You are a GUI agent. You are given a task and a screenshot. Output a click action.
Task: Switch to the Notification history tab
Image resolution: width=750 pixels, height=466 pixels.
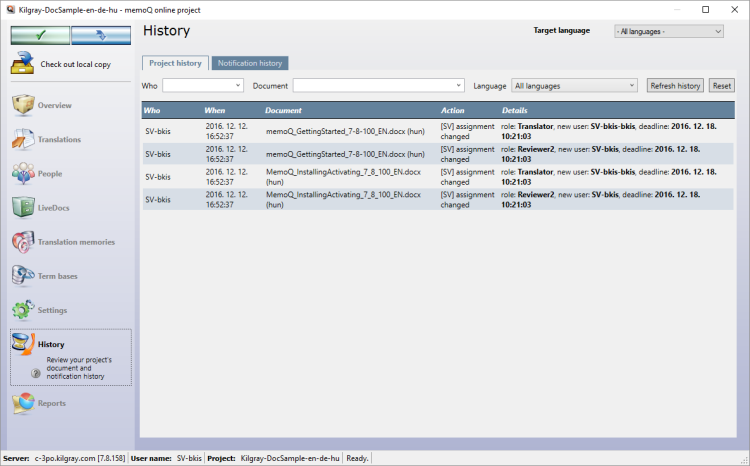tap(250, 63)
